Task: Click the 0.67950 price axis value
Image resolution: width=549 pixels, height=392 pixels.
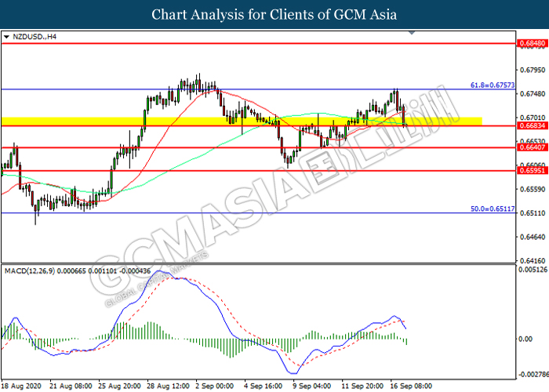Action: (x=533, y=70)
